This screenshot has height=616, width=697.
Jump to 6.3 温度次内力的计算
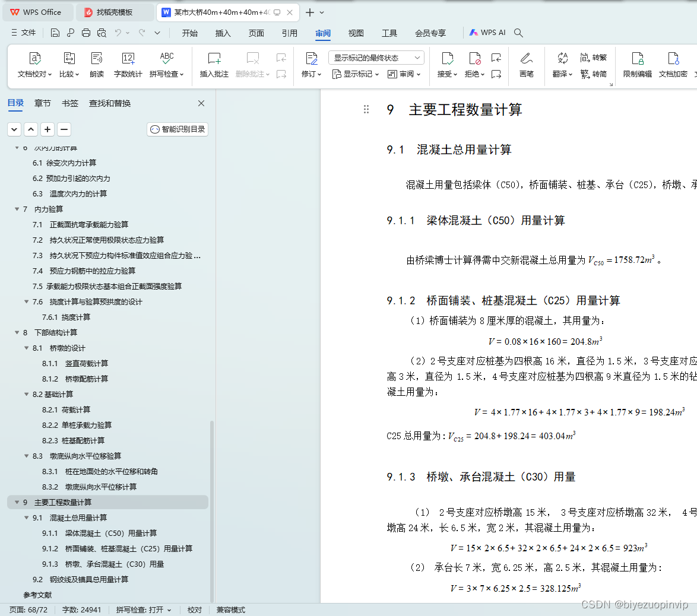click(x=70, y=194)
